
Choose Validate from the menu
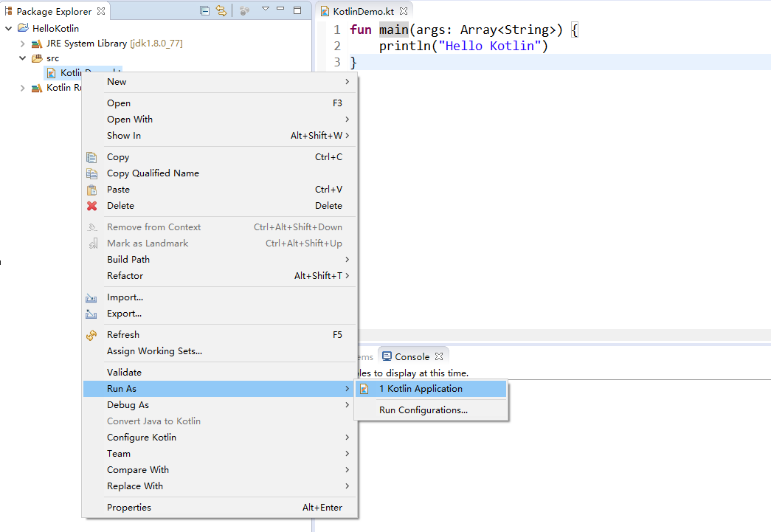pyautogui.click(x=219, y=373)
